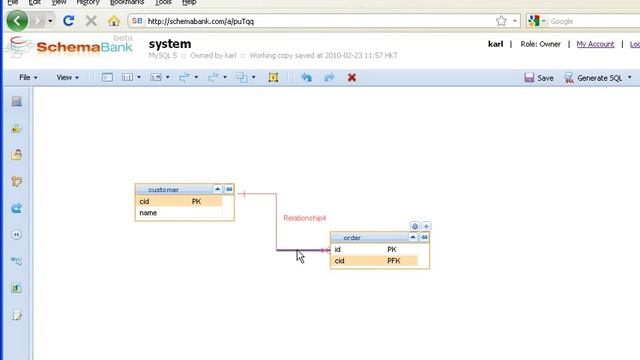Image resolution: width=640 pixels, height=360 pixels.
Task: Click the dashed connector line tool icon
Action: [213, 77]
